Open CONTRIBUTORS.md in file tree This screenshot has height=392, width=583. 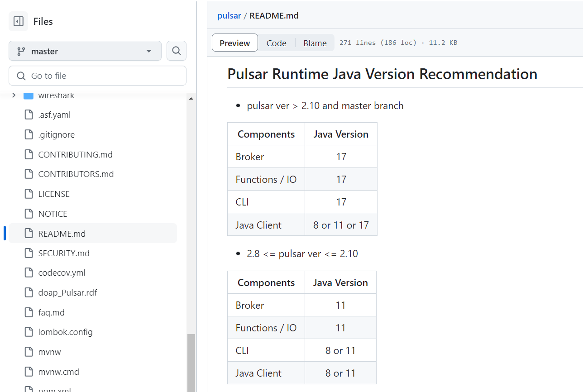point(76,174)
